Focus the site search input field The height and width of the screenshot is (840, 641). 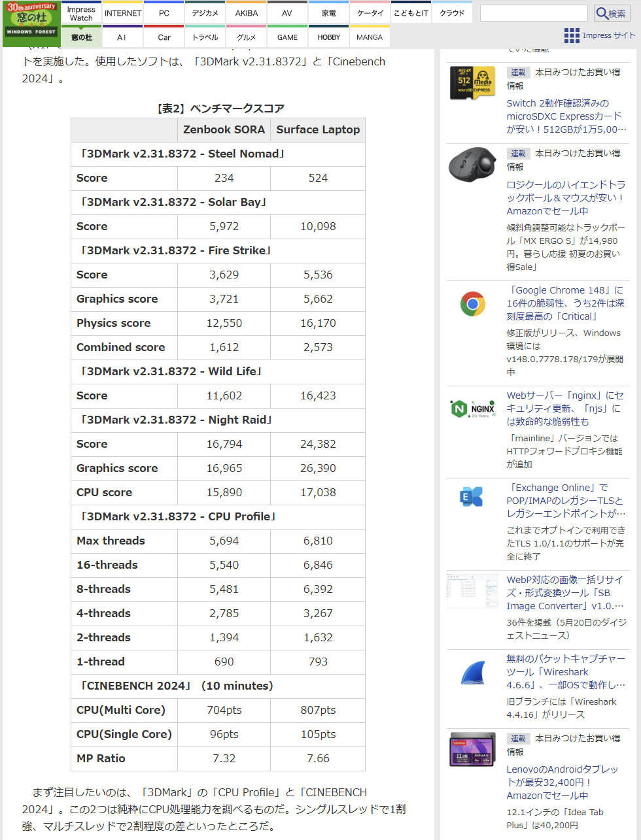pos(534,13)
